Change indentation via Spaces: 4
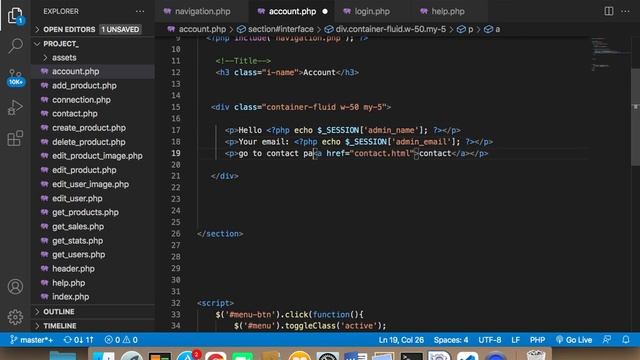This screenshot has height=360, width=640. point(451,340)
